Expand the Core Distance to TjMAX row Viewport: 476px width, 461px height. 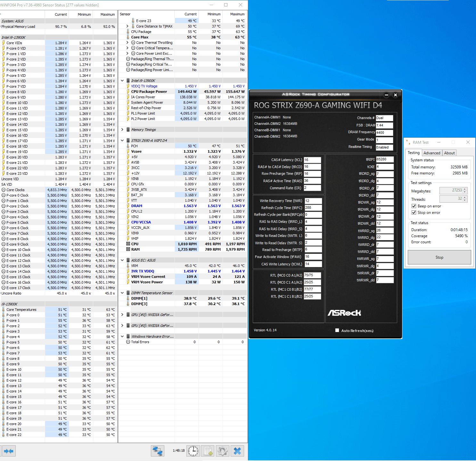[x=127, y=26]
